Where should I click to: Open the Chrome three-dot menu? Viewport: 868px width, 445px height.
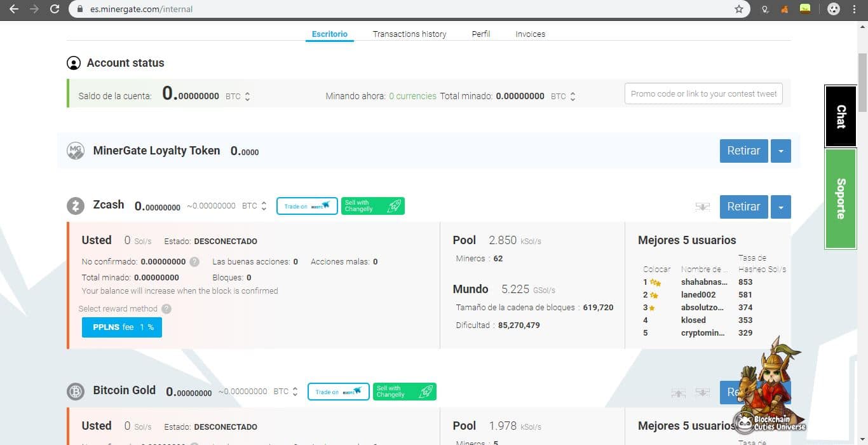point(855,9)
